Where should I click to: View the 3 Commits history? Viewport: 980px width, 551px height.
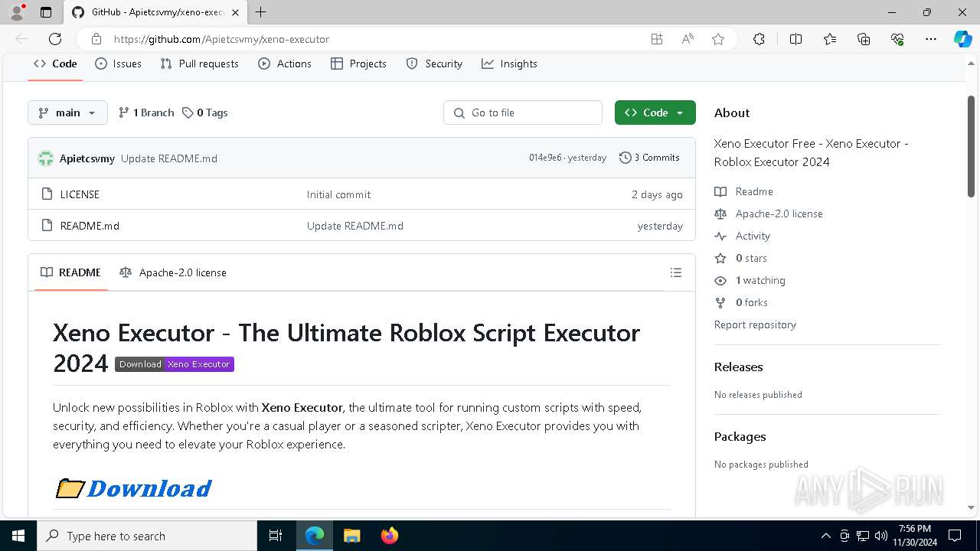click(x=649, y=158)
